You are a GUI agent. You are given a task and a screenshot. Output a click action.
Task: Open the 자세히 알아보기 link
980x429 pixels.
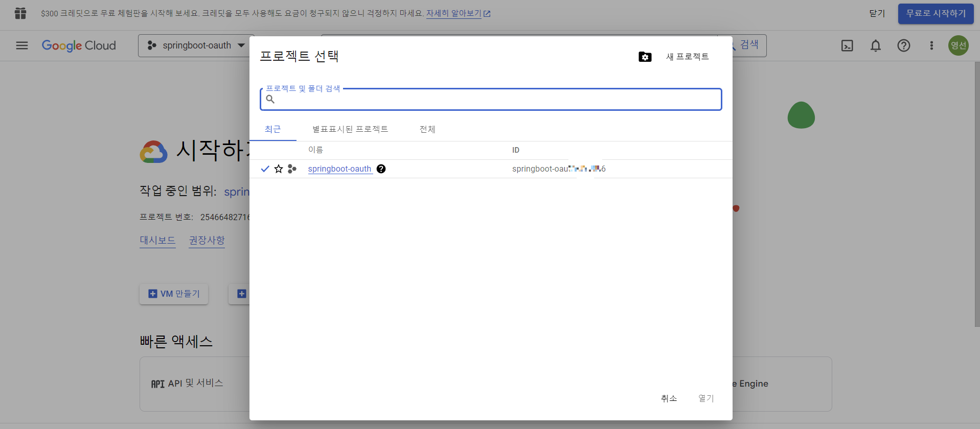458,13
